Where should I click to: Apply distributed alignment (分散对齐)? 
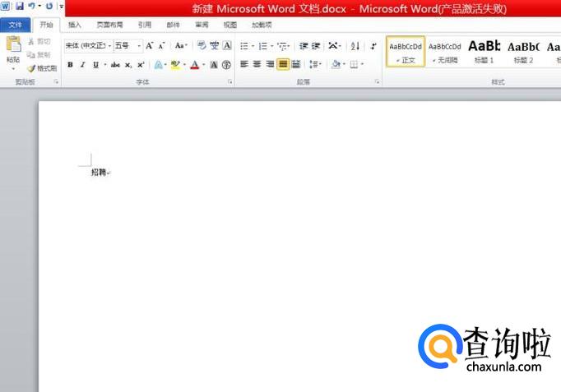coord(296,64)
